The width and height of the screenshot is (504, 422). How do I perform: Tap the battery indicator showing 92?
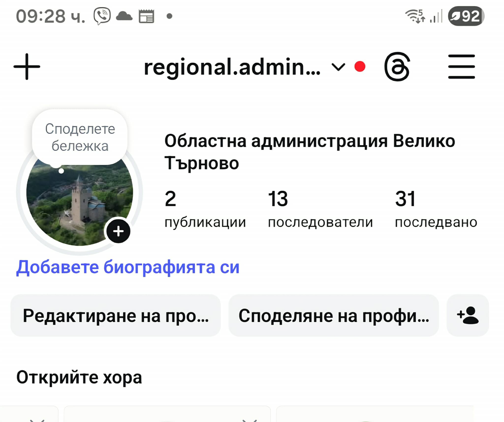(x=466, y=16)
